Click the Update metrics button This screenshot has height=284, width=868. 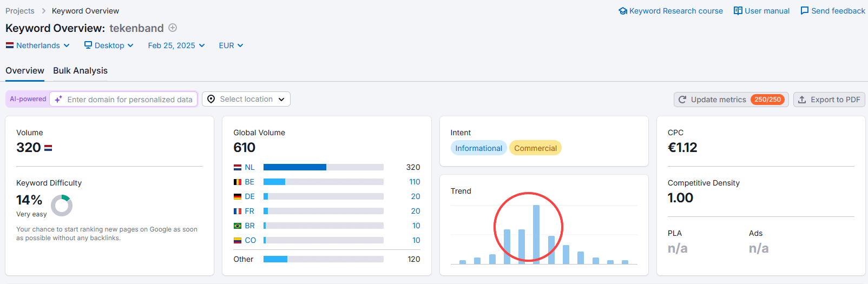click(731, 100)
